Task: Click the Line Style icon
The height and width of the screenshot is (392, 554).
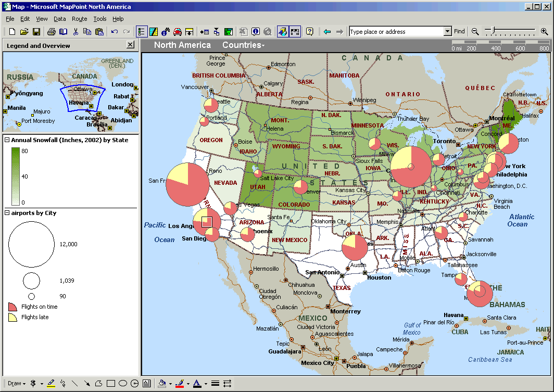Action: click(215, 384)
